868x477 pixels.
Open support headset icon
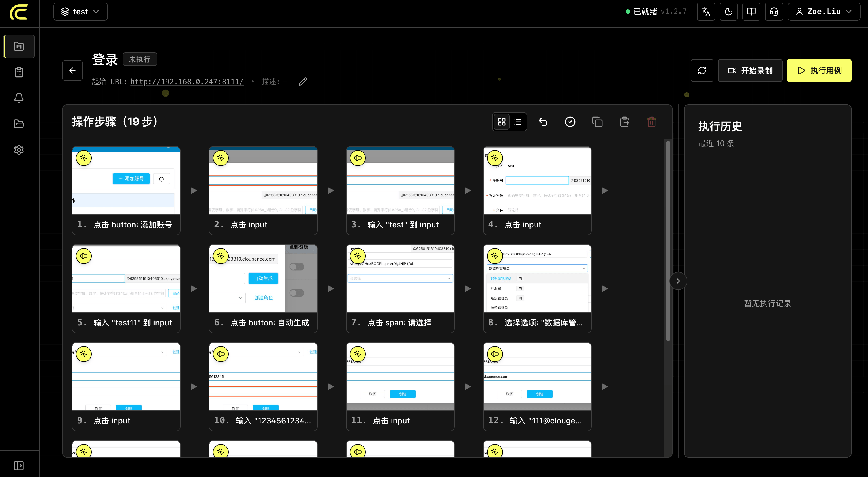774,12
